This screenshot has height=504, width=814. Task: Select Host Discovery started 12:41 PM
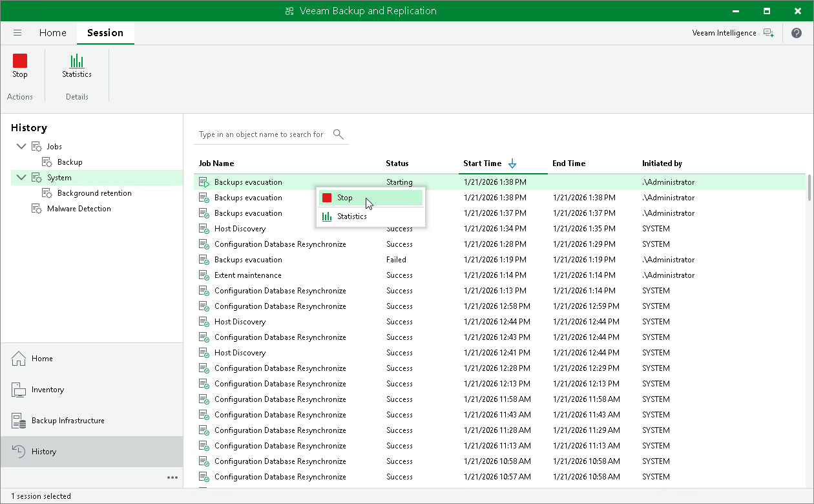pos(240,353)
